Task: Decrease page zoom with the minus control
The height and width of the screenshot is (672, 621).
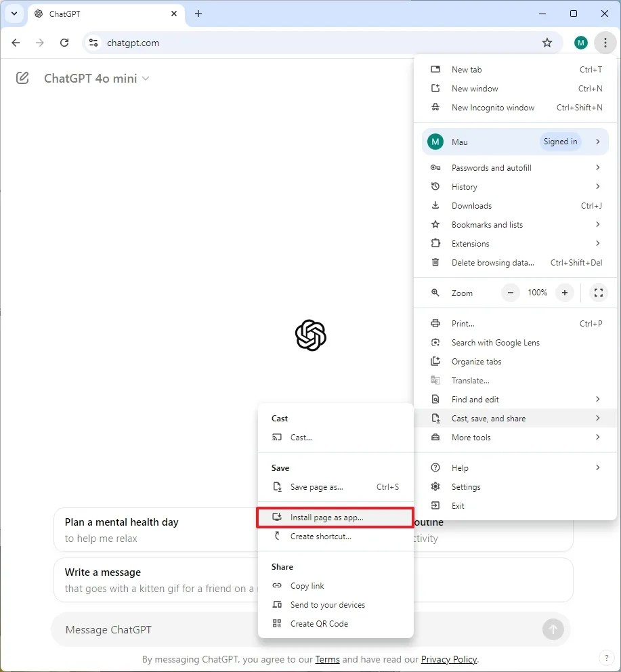Action: [x=510, y=293]
